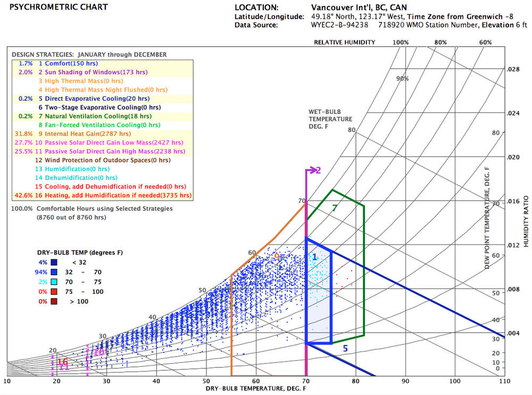Click dark blue swatch for below 32°F

click(55, 262)
